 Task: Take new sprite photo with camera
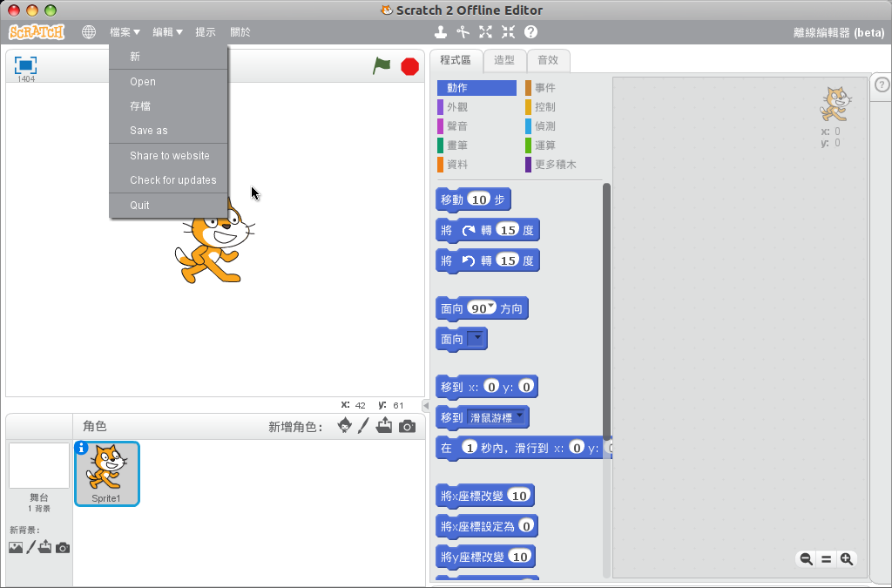point(407,426)
